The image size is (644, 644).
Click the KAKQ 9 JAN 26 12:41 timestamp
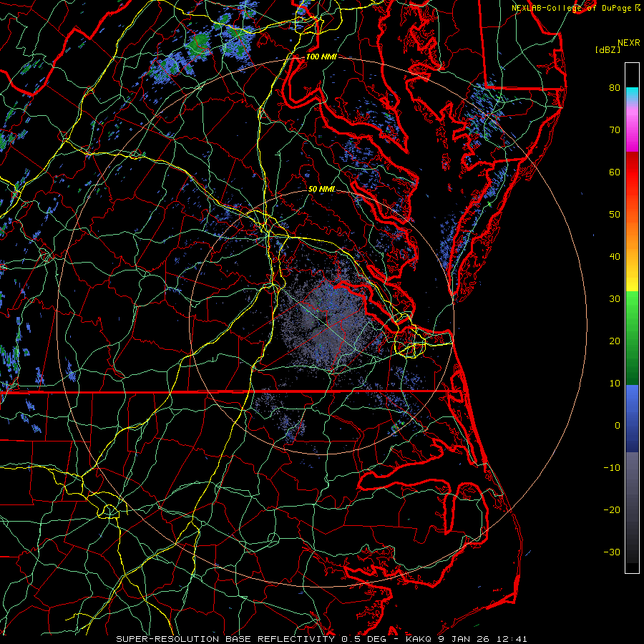coord(467,639)
